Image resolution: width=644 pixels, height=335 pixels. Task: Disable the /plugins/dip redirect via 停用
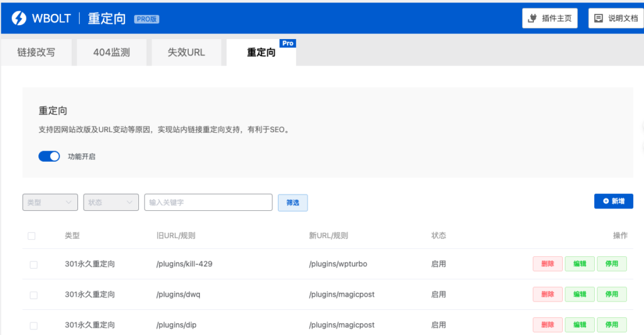coord(611,324)
